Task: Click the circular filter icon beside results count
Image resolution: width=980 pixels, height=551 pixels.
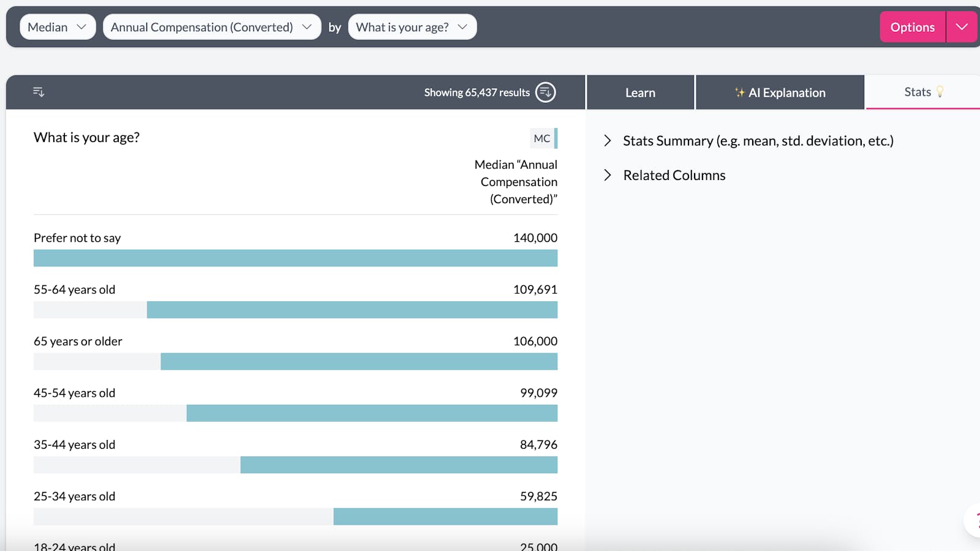Action: click(x=545, y=92)
